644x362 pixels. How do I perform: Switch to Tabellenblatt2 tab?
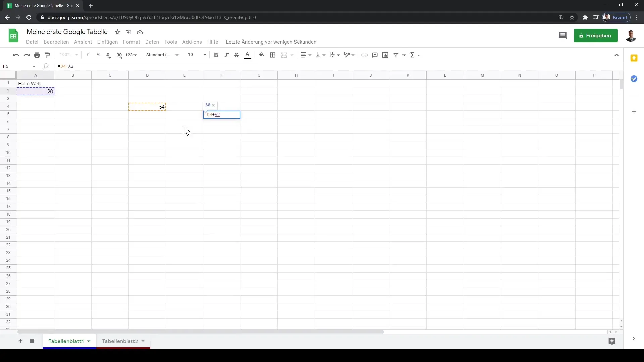[x=120, y=341]
